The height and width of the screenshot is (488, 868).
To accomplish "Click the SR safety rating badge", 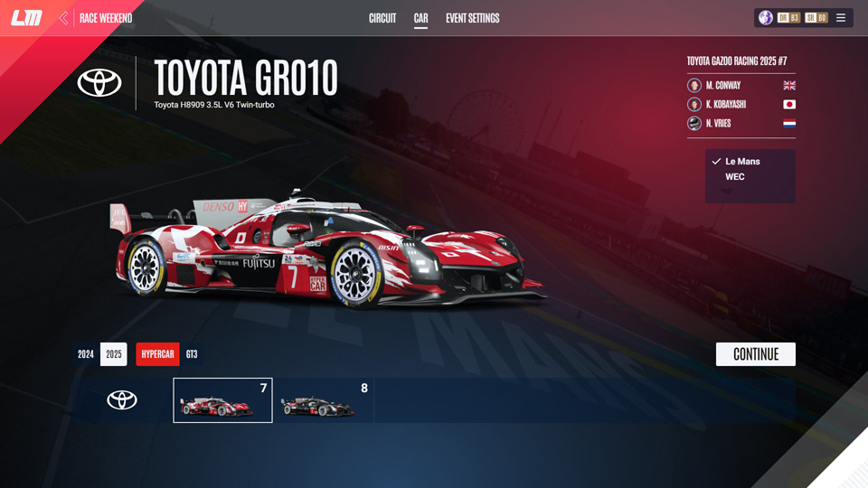I will point(816,18).
